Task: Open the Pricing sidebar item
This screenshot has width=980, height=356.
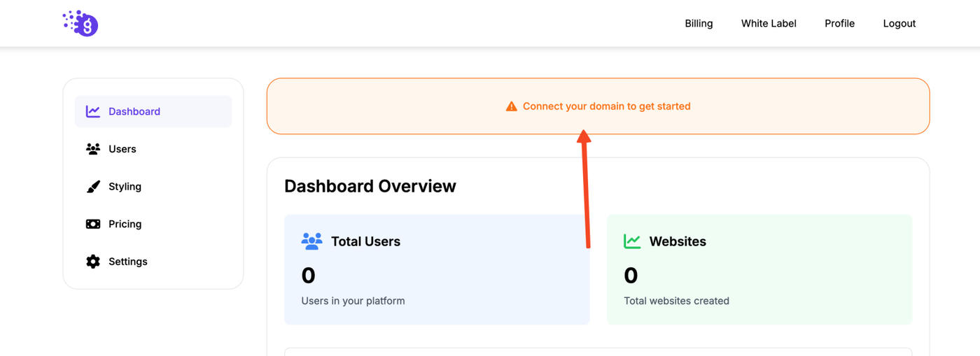Action: coord(125,224)
